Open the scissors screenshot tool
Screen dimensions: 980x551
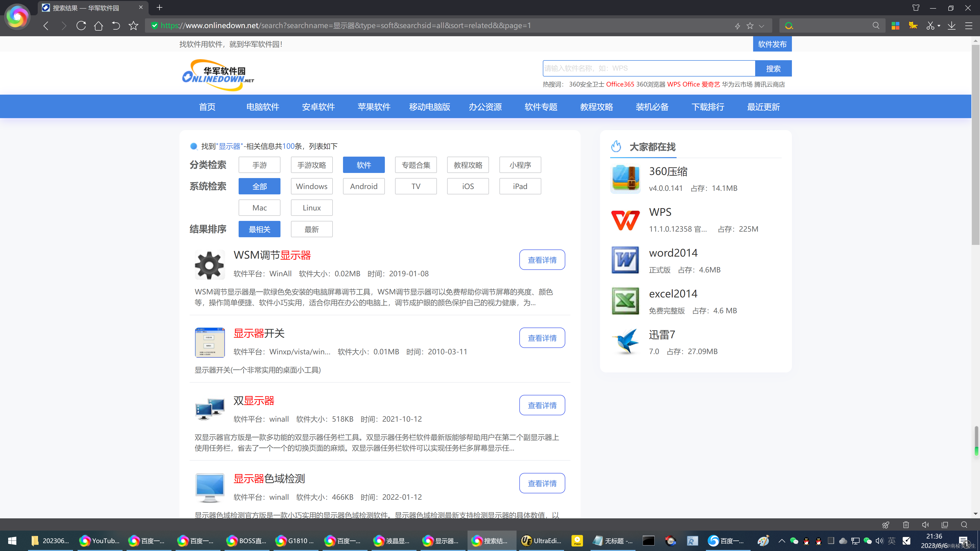point(930,26)
